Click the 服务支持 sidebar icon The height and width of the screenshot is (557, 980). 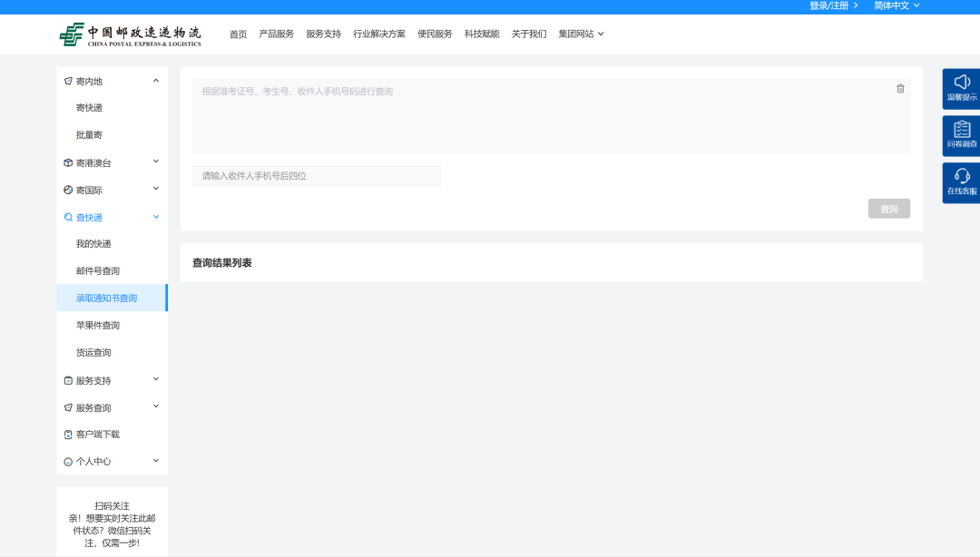[68, 381]
